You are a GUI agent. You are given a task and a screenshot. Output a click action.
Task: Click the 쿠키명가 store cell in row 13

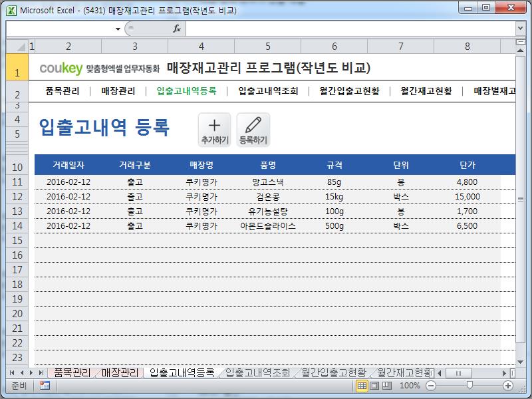coord(201,211)
